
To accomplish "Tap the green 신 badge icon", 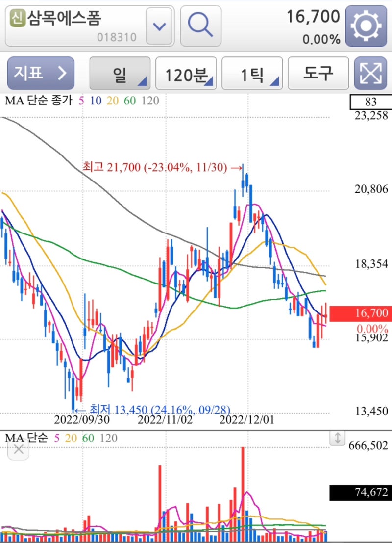I will coord(18,18).
